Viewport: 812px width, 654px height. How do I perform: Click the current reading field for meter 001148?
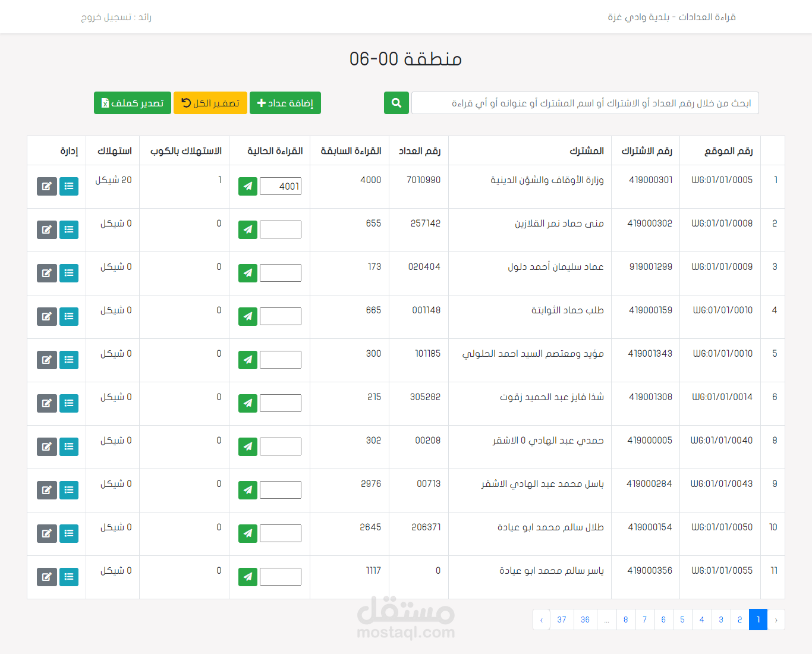[x=281, y=316]
